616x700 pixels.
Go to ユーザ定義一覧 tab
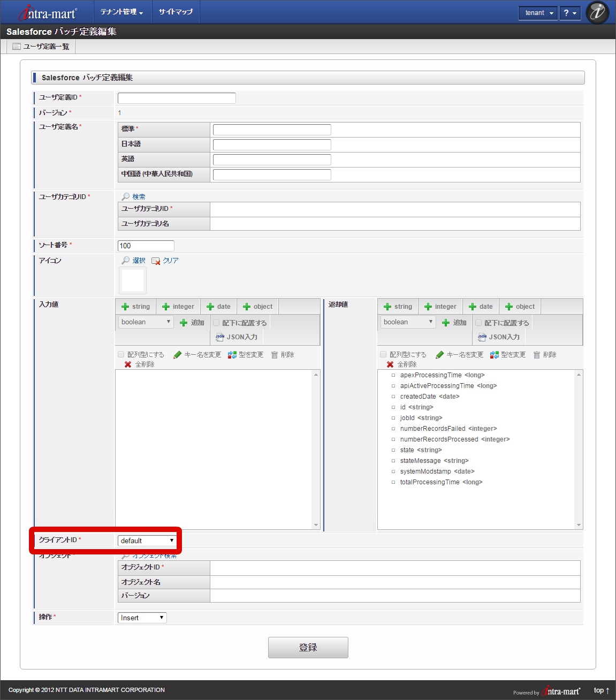pos(41,47)
